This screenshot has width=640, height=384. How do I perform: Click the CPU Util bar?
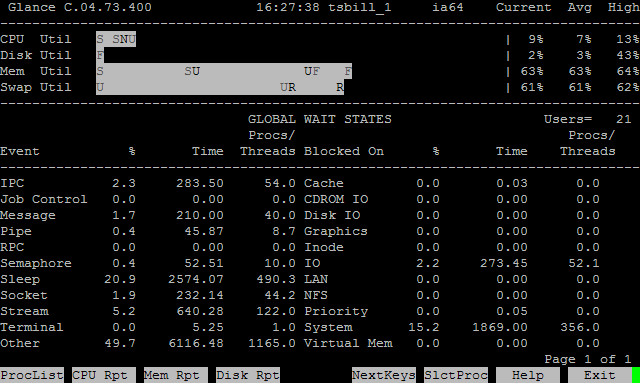[116, 39]
